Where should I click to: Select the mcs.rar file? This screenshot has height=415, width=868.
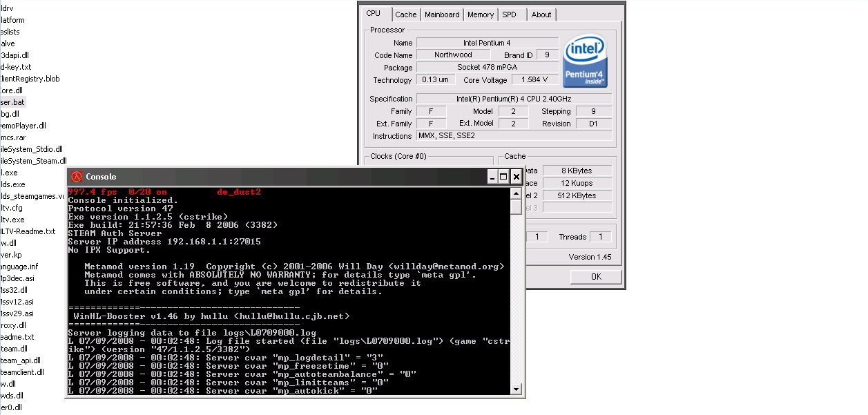point(13,137)
